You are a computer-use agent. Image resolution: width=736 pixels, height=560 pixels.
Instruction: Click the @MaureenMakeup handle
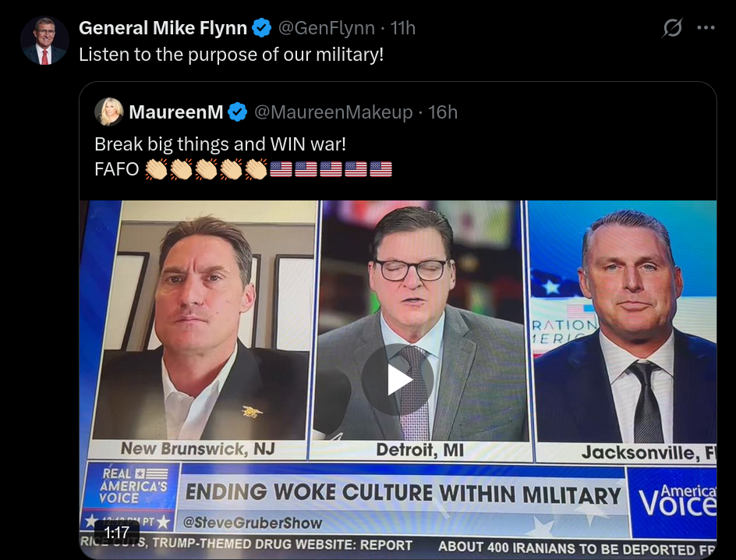[x=334, y=112]
